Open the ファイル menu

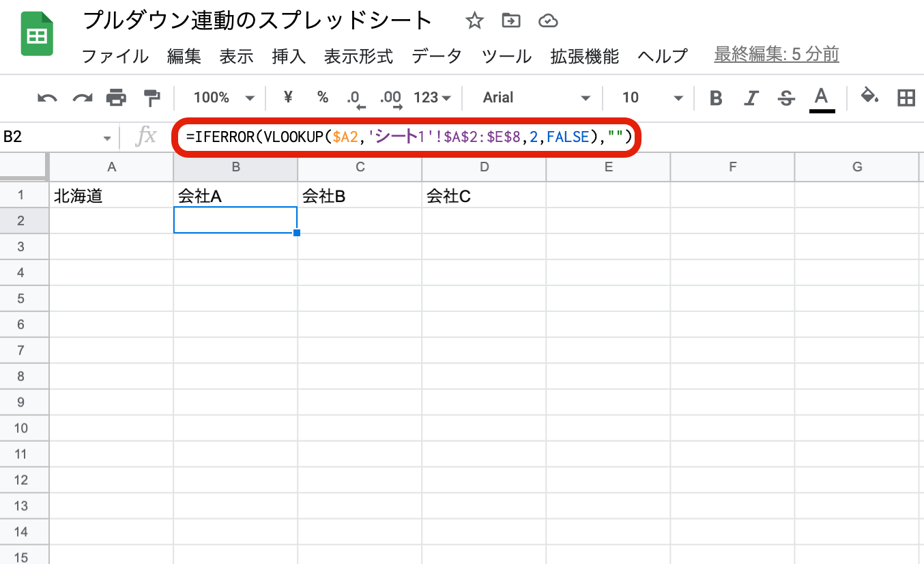115,56
